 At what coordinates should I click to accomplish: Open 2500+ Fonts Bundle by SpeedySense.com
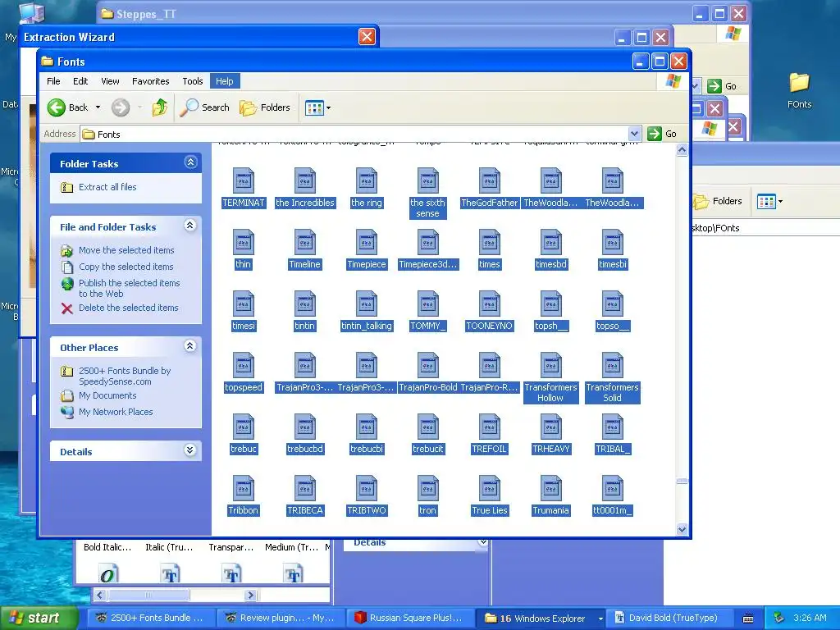coord(125,376)
